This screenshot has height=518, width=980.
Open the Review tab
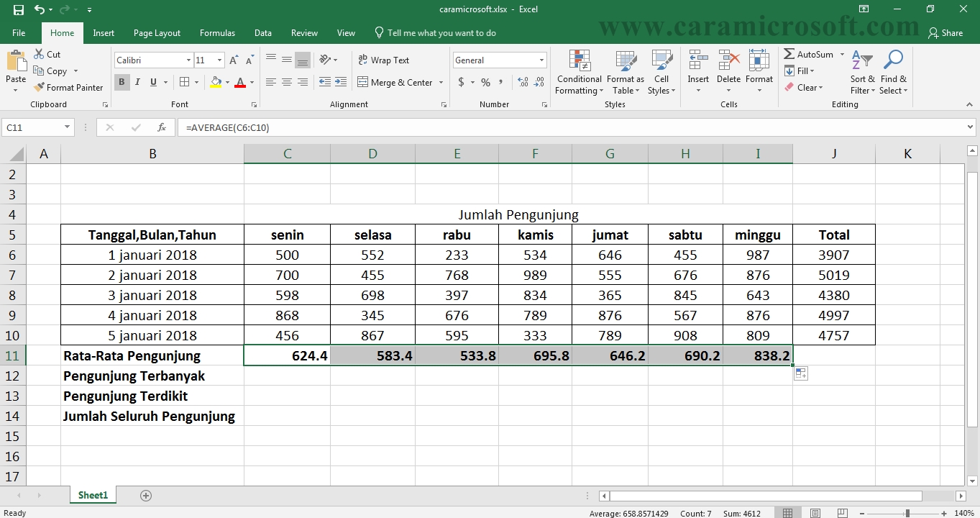303,32
